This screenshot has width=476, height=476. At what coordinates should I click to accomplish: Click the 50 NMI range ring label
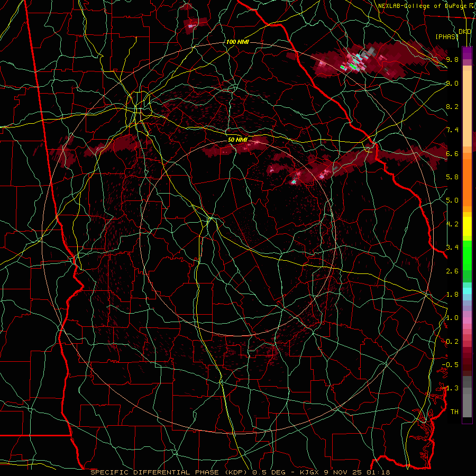click(237, 140)
